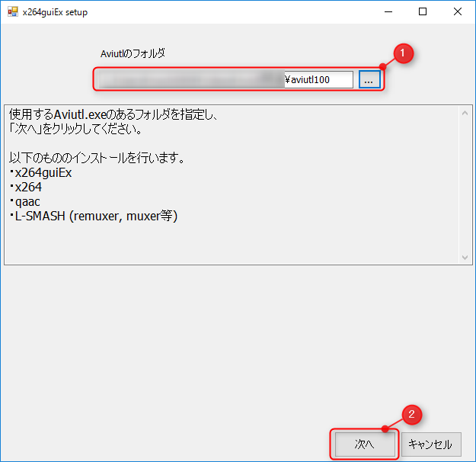Open folder browse dialog with ... button
Screen dimensions: 476x462
pos(369,79)
